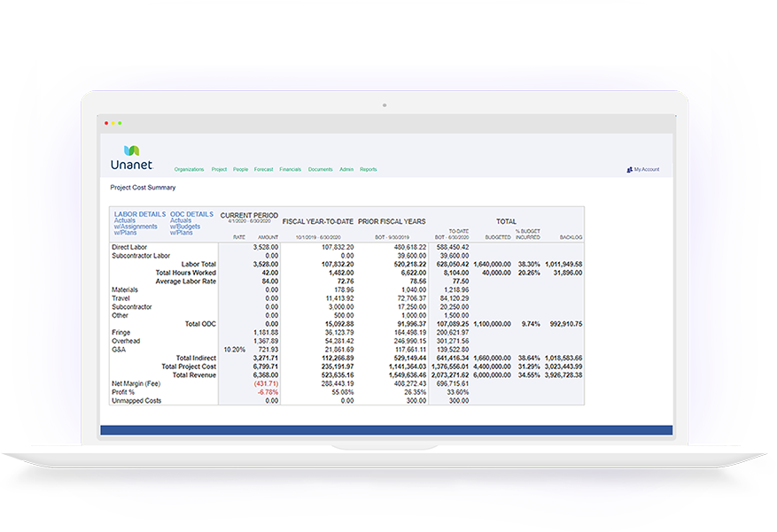777x532 pixels.
Task: Open the Reports menu
Action: [369, 168]
